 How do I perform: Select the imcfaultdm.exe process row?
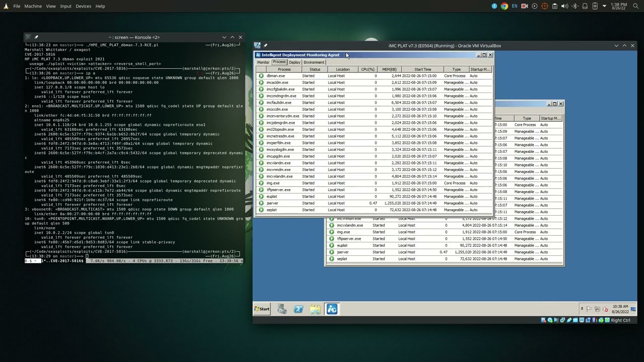pyautogui.click(x=374, y=103)
